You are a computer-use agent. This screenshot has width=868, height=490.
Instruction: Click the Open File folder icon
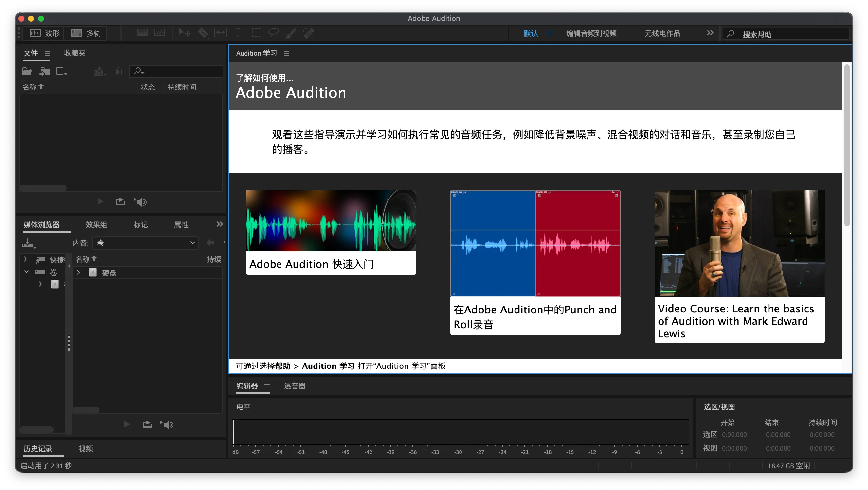[x=27, y=71]
